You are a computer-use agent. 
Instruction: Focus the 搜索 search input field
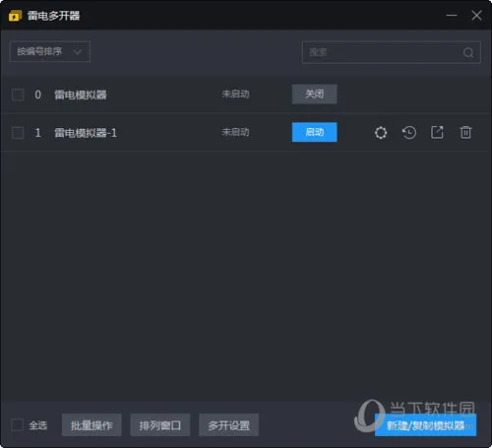392,52
